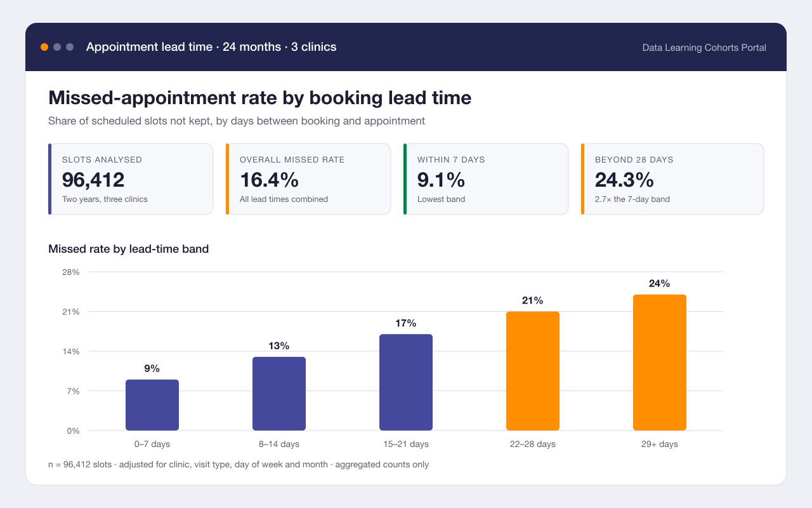
Task: Click the 'Missed rate by lead-time band' heading
Action: click(x=129, y=249)
